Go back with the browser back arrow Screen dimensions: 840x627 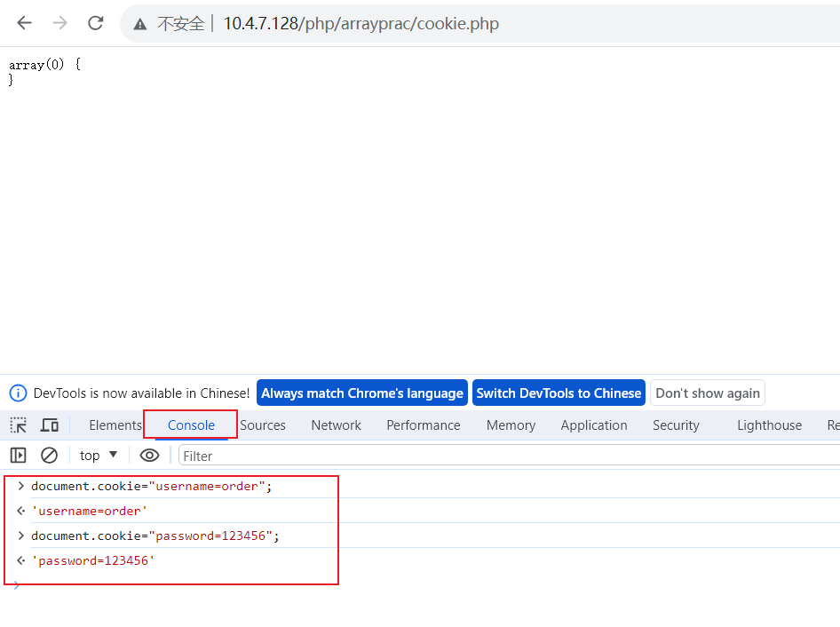(x=24, y=23)
